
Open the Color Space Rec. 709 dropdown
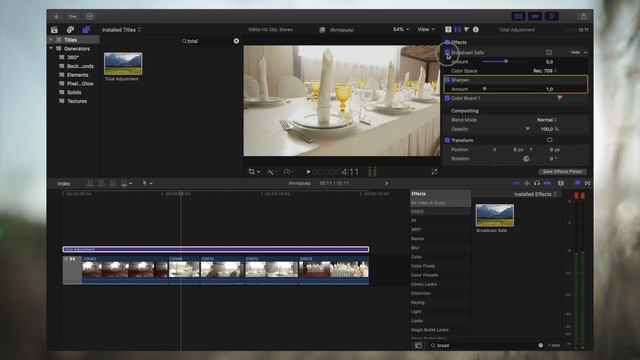(x=545, y=71)
